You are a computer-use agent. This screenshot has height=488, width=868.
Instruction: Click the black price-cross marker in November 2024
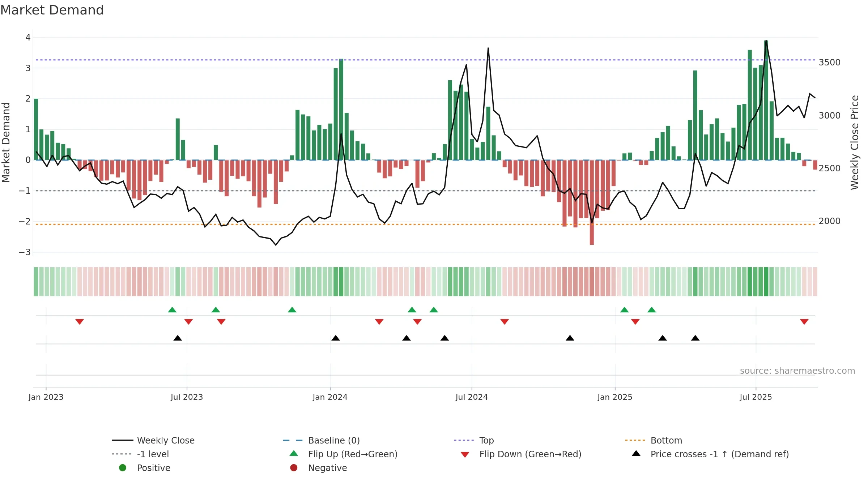tap(570, 338)
